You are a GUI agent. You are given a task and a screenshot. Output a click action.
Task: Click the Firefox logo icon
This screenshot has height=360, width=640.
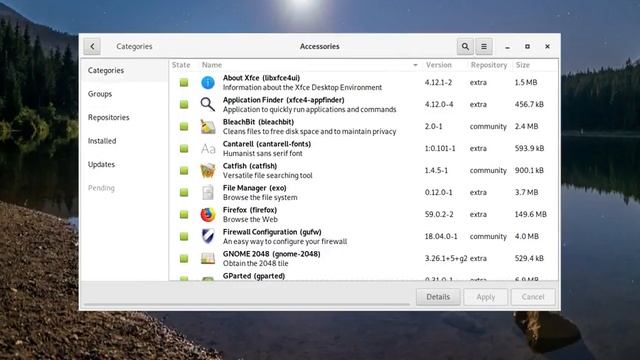pos(208,215)
